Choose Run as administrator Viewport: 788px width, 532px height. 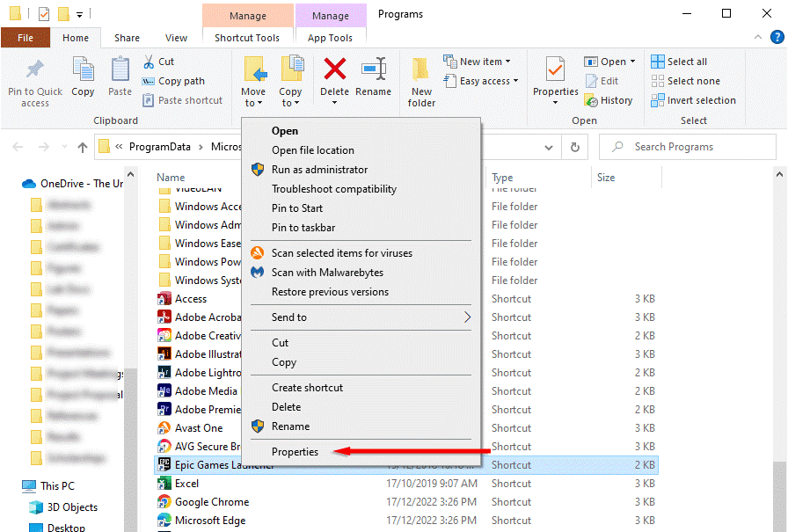pos(361,170)
